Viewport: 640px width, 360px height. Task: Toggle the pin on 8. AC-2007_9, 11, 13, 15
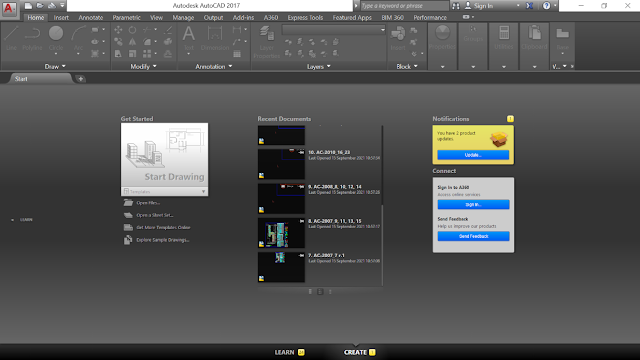(x=302, y=221)
